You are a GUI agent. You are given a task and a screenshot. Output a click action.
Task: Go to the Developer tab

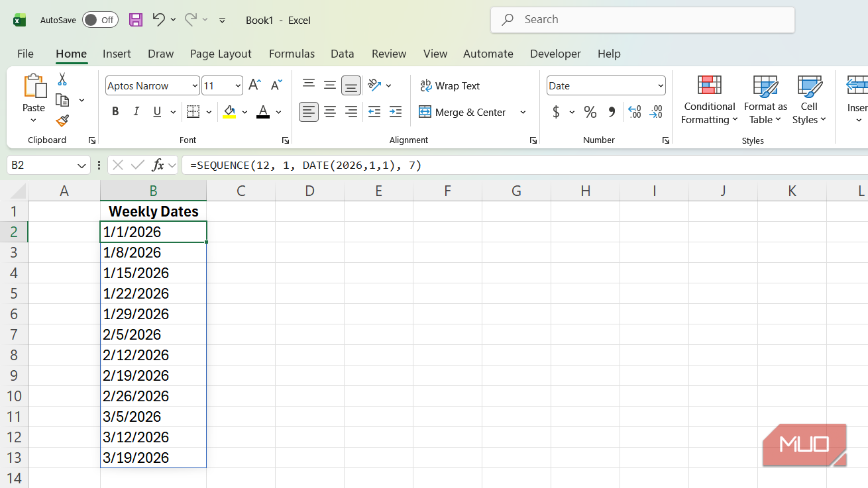tap(555, 54)
